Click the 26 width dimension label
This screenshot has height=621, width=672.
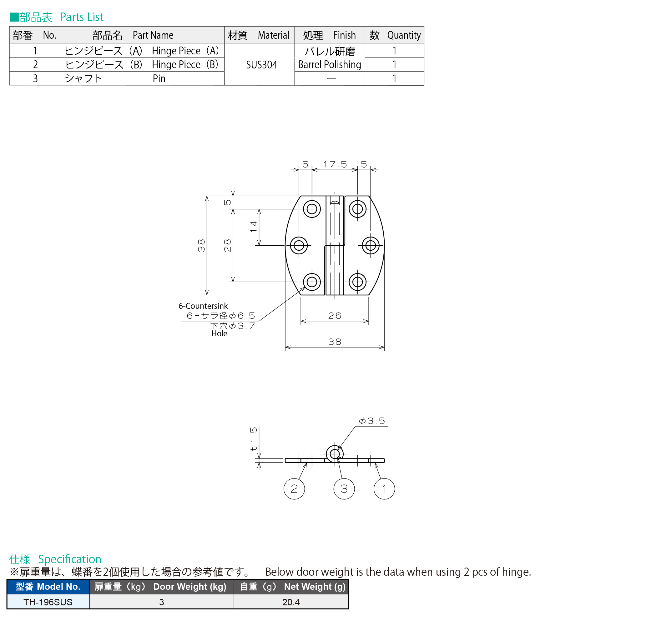pyautogui.click(x=335, y=316)
